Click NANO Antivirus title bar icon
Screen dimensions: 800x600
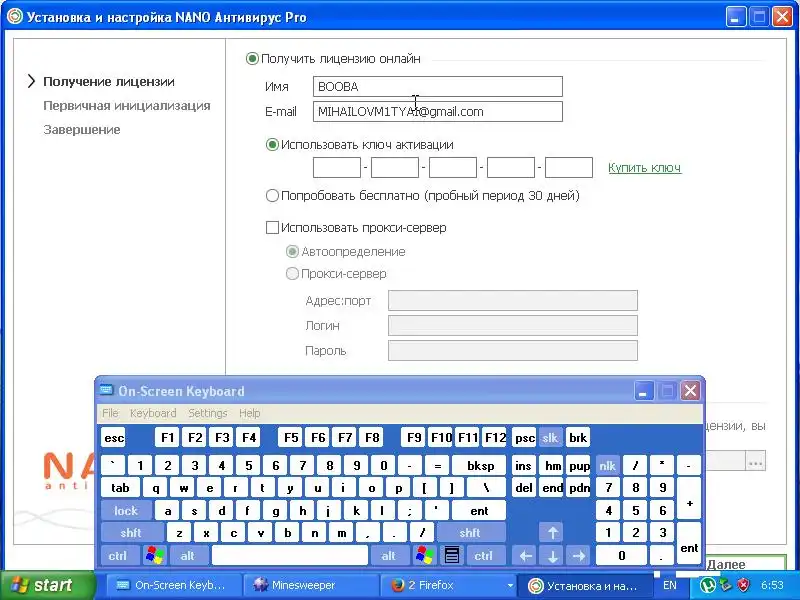click(x=14, y=17)
